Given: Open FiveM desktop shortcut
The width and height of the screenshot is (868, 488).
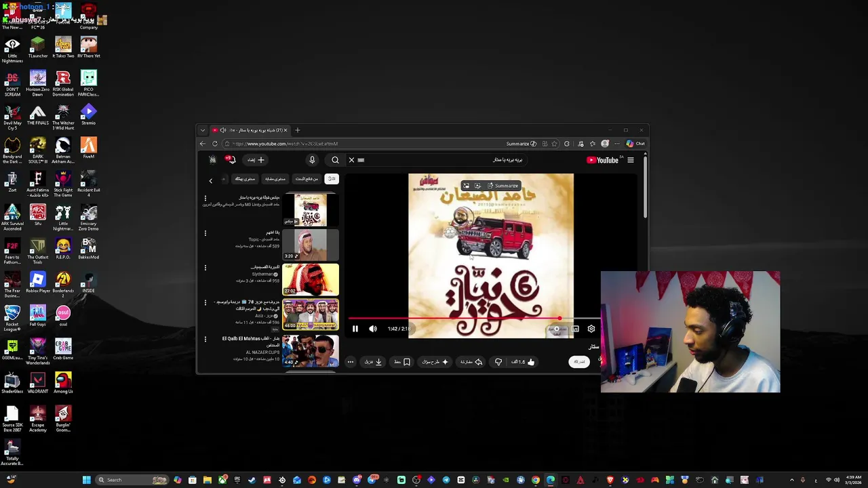Looking at the screenshot, I should (89, 148).
